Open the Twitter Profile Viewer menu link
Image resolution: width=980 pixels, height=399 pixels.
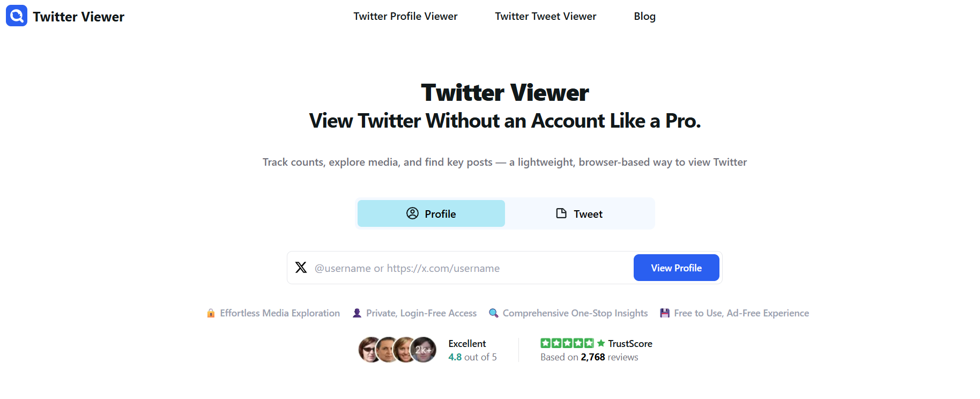click(x=405, y=16)
